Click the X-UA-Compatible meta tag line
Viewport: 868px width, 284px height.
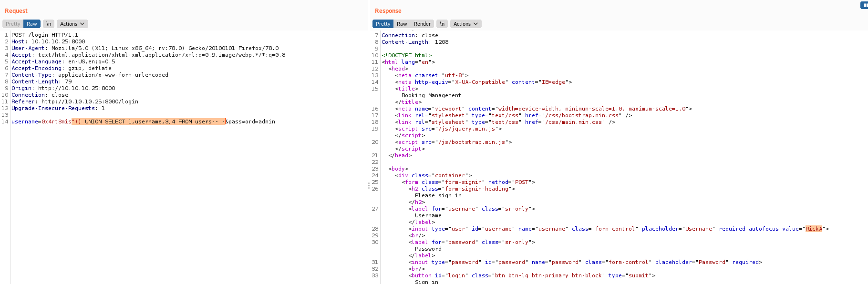[484, 82]
